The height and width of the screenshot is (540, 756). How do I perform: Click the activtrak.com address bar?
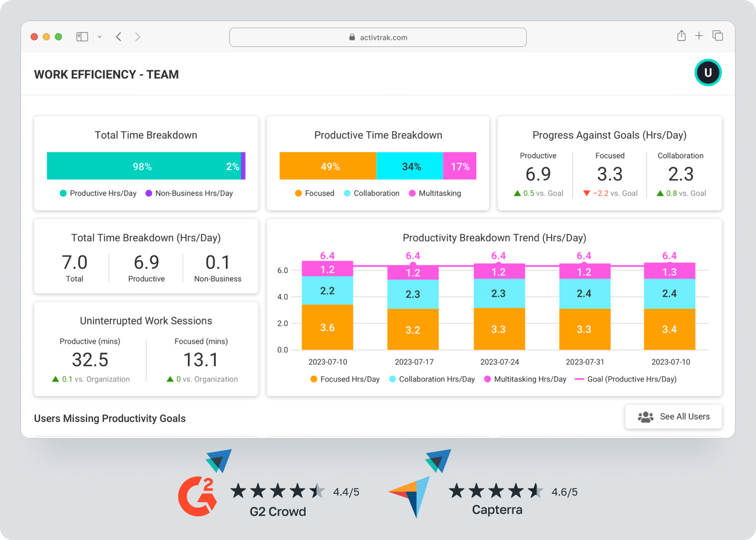[377, 37]
